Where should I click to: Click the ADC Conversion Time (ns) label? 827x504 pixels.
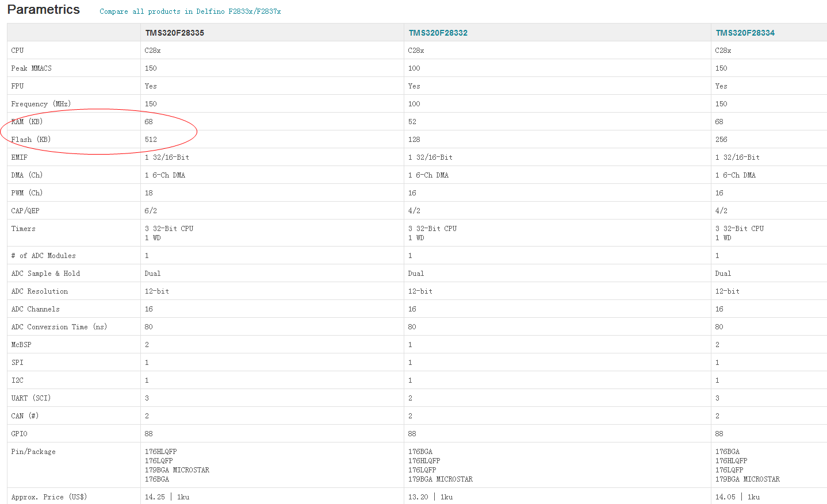[x=59, y=327]
